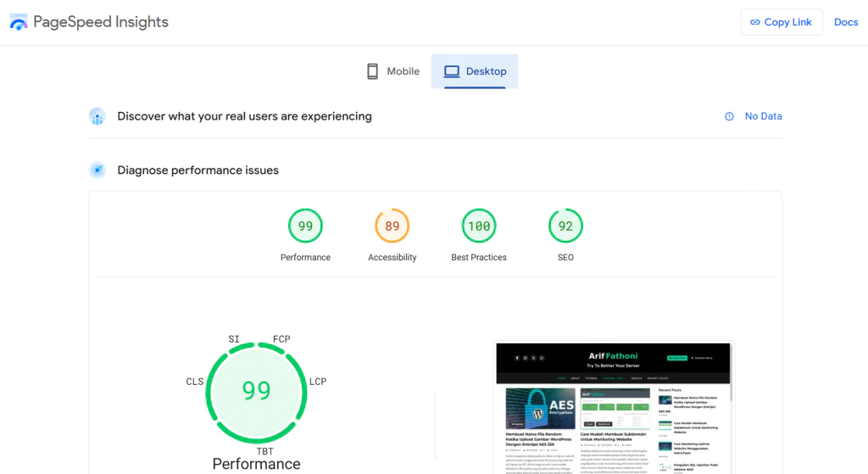Screen dimensions: 868x474
Task: Jump to SEO score 92 gauge
Action: point(565,226)
